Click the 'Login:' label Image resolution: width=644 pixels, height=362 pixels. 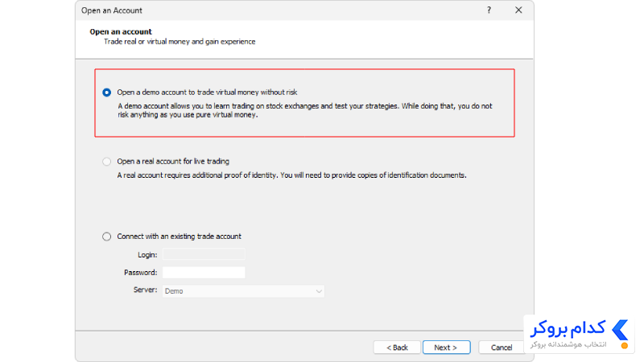[x=147, y=255]
